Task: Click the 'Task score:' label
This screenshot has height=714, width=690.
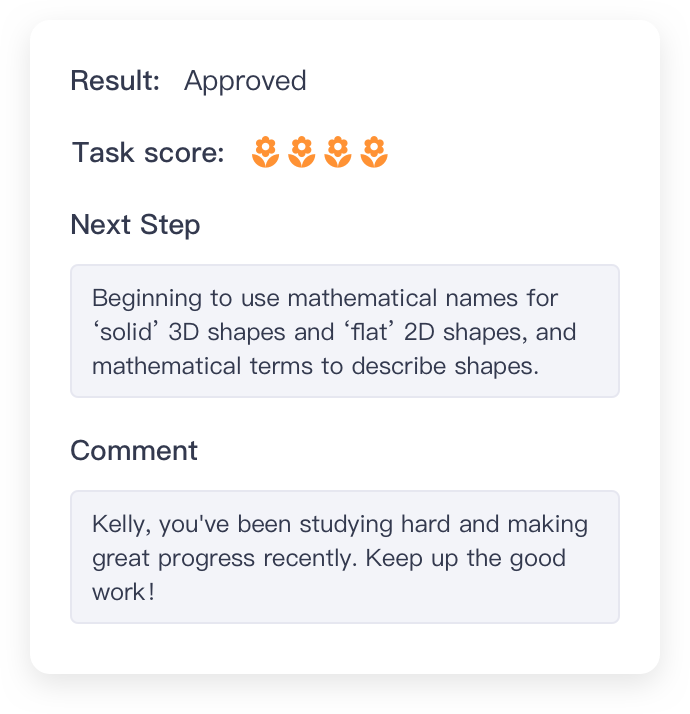Action: tap(148, 153)
